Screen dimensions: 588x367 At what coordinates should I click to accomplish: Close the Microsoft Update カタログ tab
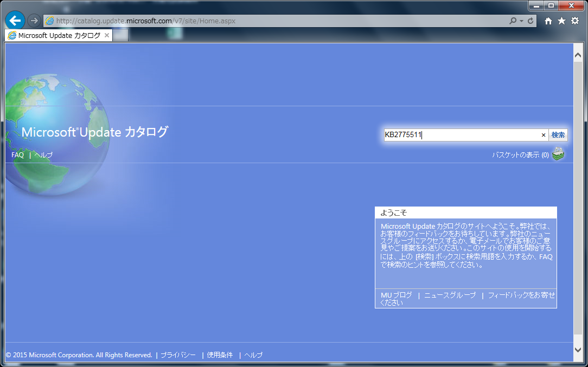click(107, 35)
